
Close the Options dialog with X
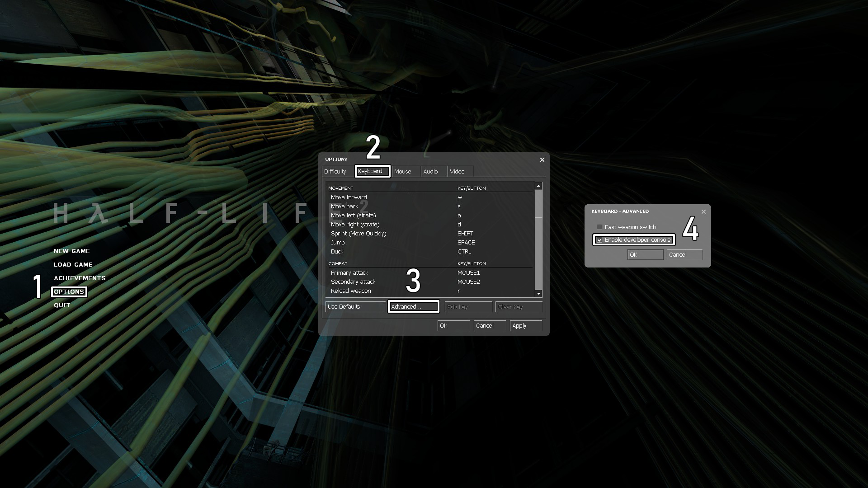(542, 160)
